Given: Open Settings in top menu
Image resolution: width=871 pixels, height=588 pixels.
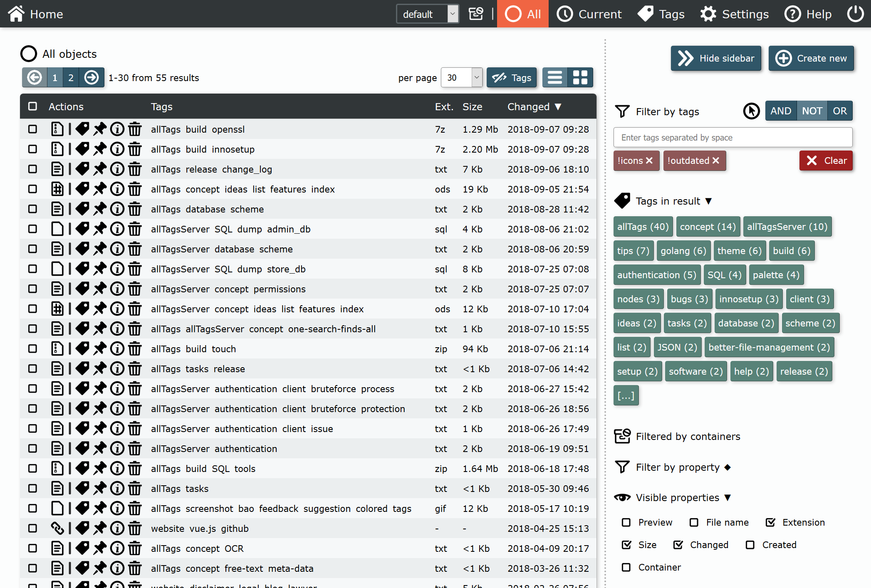Looking at the screenshot, I should pos(734,14).
